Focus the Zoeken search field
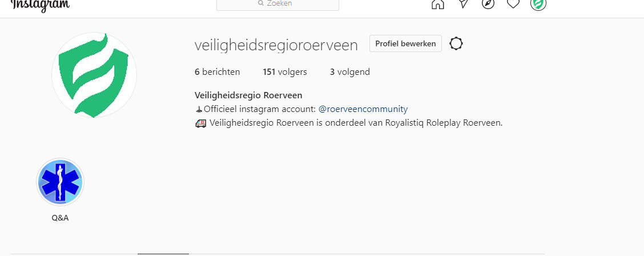The image size is (644, 256). 277,4
